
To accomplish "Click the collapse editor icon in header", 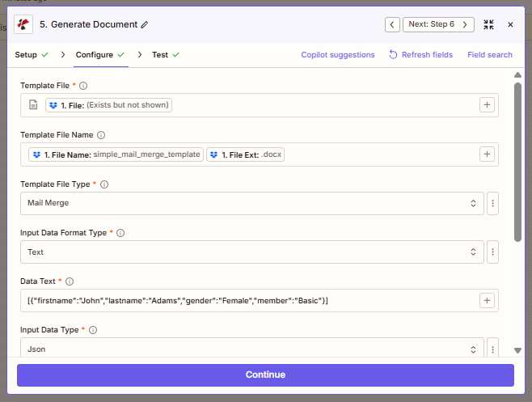I will coord(488,24).
